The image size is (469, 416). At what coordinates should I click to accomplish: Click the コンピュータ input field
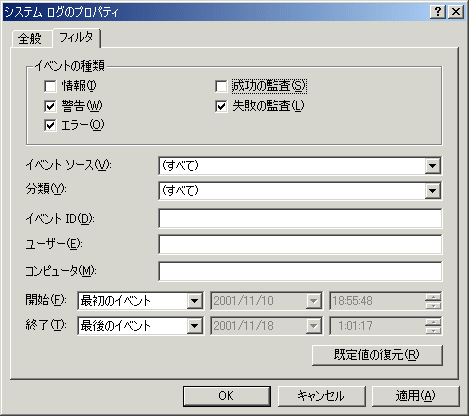click(300, 271)
